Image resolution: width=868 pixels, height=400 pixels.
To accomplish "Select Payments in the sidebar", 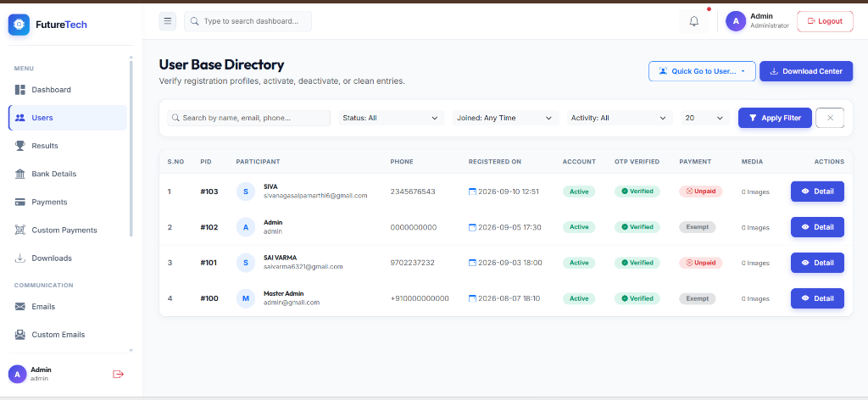I will [x=68, y=202].
